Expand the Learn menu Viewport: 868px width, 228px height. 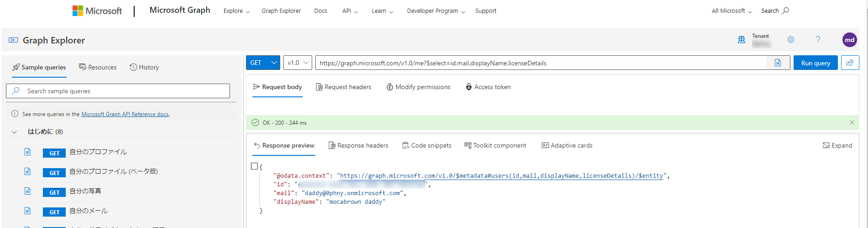(382, 11)
